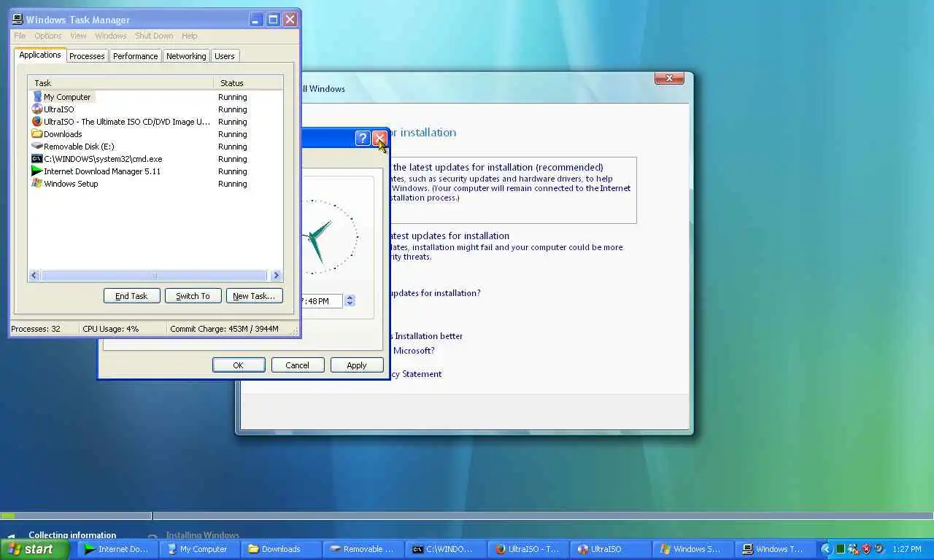This screenshot has height=560, width=934.
Task: Open the Privacy Statement link in Windows Setup
Action: [x=415, y=374]
